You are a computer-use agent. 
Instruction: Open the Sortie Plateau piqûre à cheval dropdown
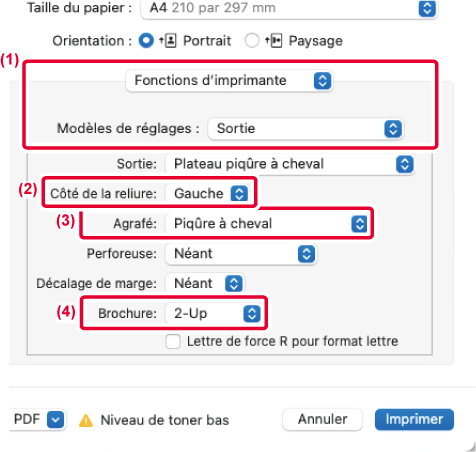pyautogui.click(x=290, y=164)
